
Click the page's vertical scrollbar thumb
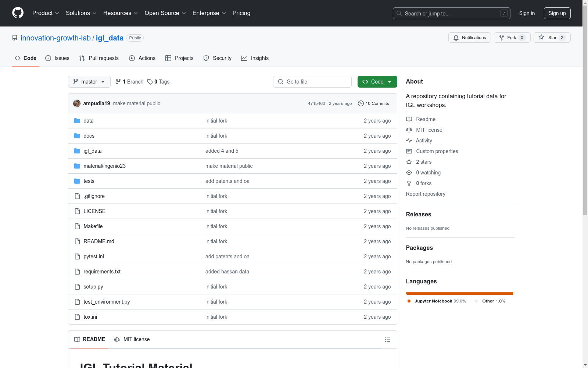click(x=585, y=110)
